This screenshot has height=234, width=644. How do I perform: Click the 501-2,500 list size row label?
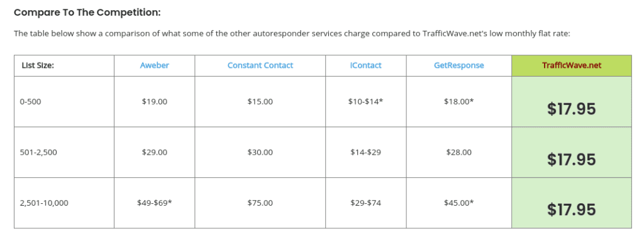[x=38, y=152]
